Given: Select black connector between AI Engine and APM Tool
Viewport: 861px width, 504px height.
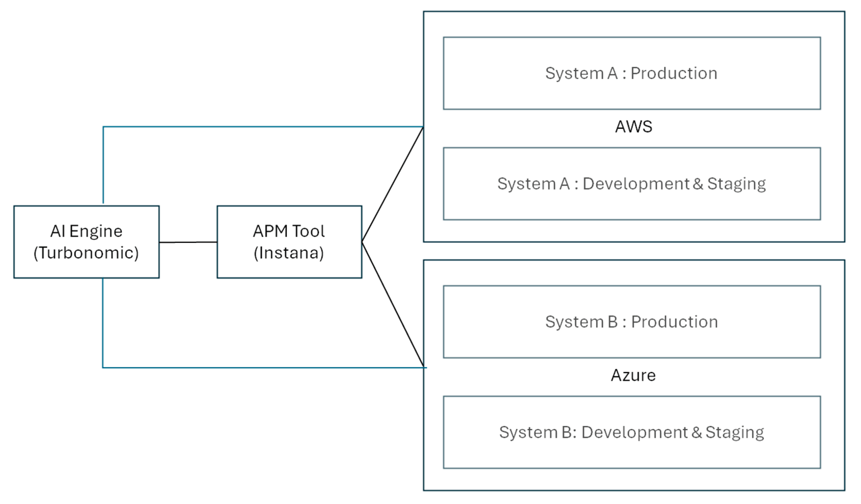Looking at the screenshot, I should pos(188,242).
